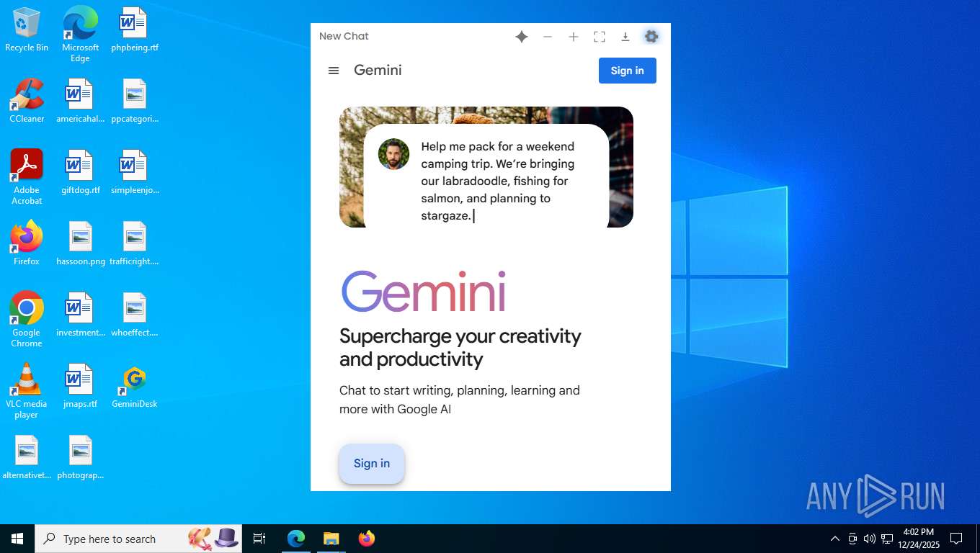Open File Explorer from the taskbar
Viewport: 980px width, 553px height.
click(331, 539)
